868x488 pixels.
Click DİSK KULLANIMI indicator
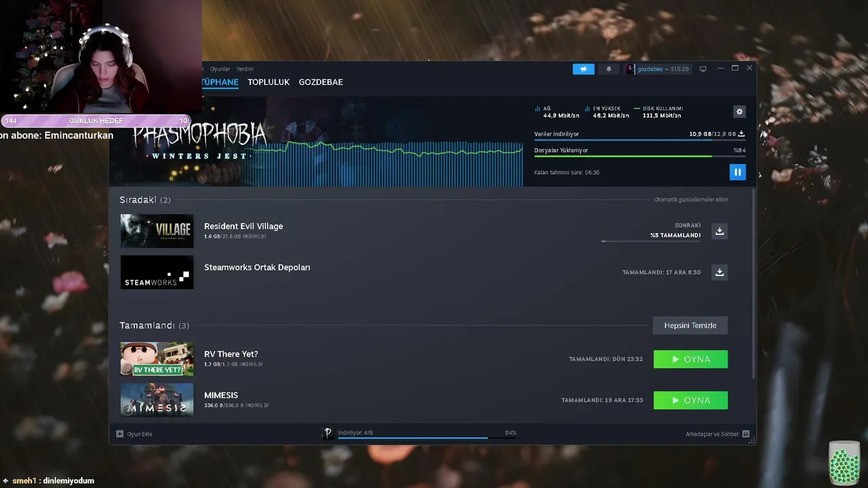(x=658, y=112)
